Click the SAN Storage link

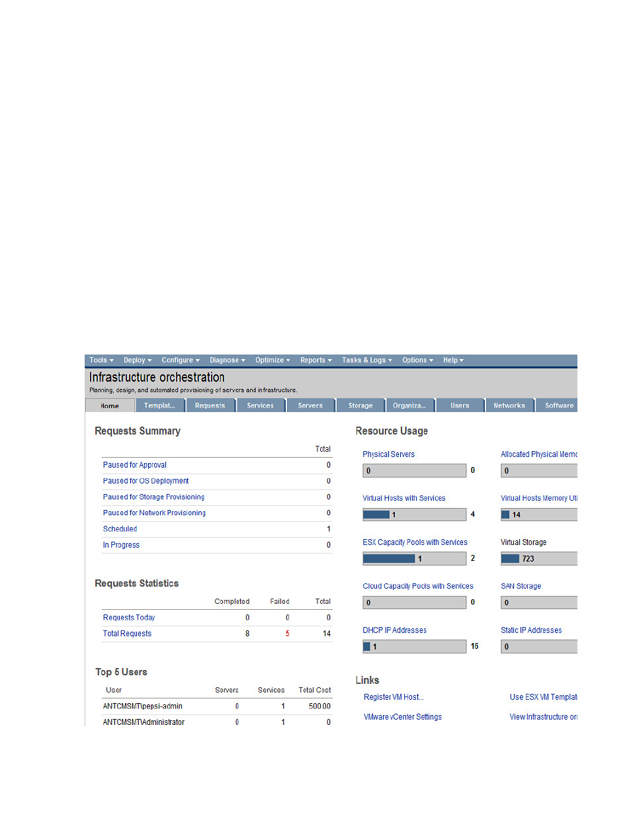(x=521, y=586)
